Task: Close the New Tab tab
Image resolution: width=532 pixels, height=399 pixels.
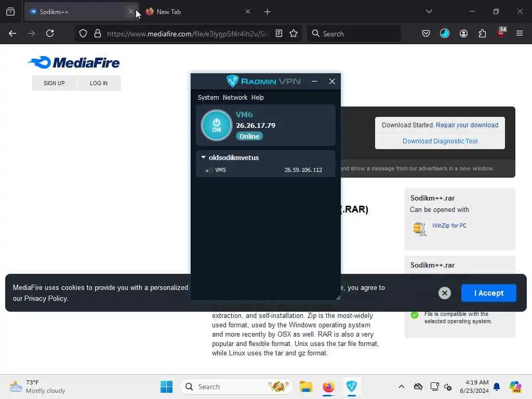Action: coord(248,11)
